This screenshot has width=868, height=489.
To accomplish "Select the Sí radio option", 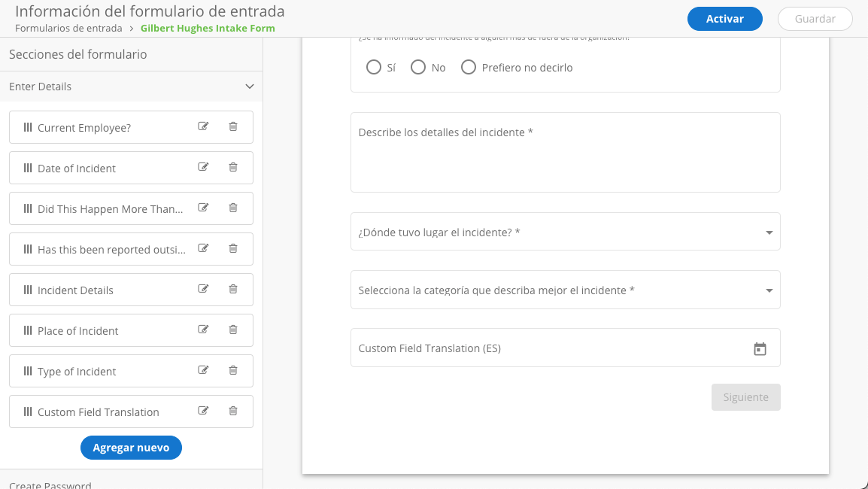I will pos(374,67).
